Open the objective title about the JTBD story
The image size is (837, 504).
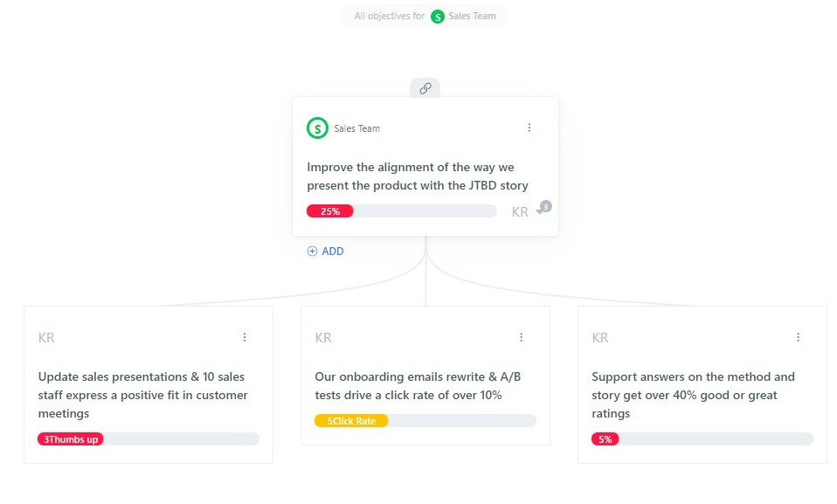418,176
